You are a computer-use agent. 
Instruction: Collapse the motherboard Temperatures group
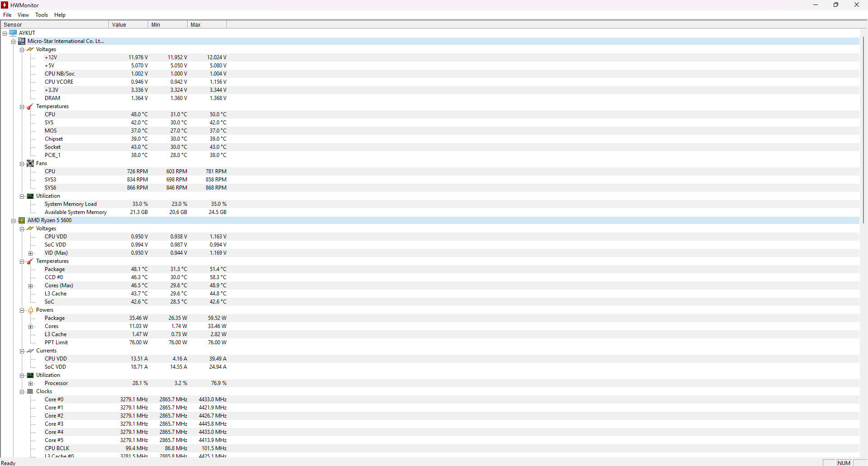pyautogui.click(x=22, y=107)
